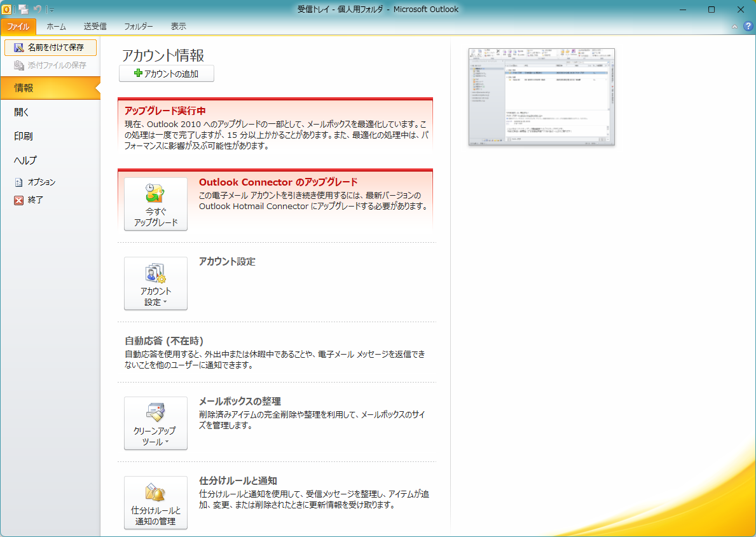The width and height of the screenshot is (756, 537).
Task: Choose 名前を付けて保存 in the backstage menu
Action: pyautogui.click(x=51, y=47)
